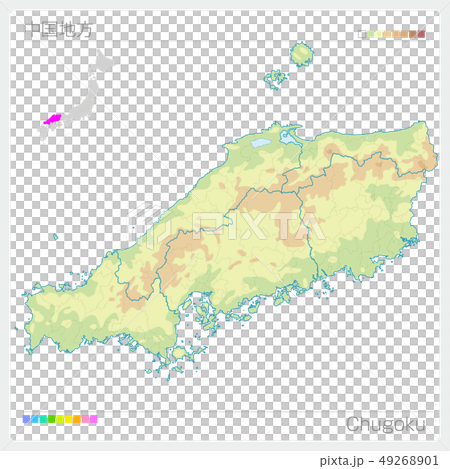This screenshot has height=469, width=450.
Task: Select the white empty elevation legend swatch
Action: pos(362,34)
